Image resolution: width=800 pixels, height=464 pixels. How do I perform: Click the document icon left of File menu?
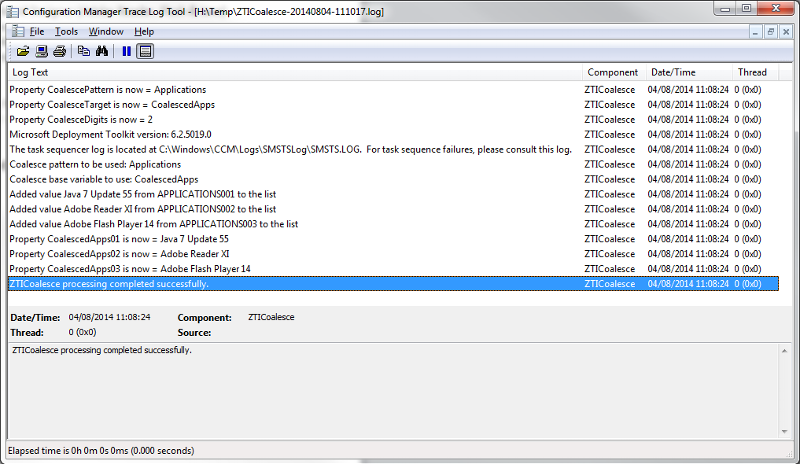[x=18, y=31]
